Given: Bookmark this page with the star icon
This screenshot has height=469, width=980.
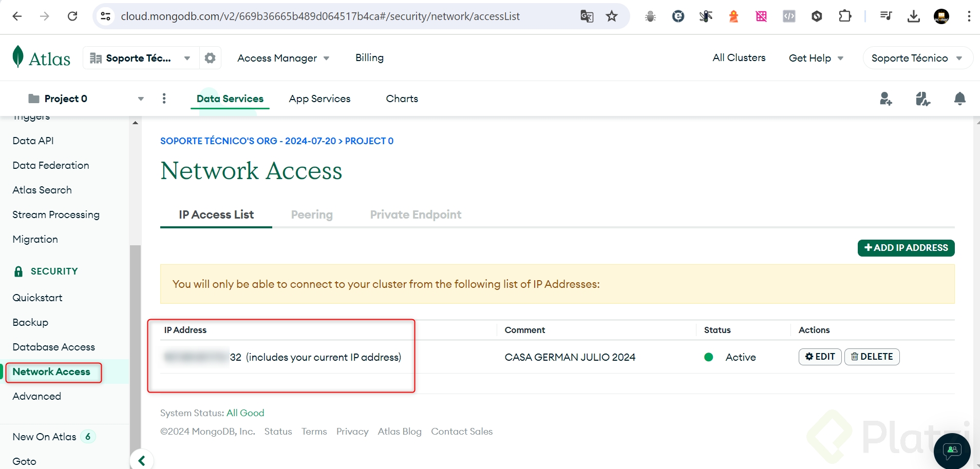Looking at the screenshot, I should pyautogui.click(x=611, y=16).
